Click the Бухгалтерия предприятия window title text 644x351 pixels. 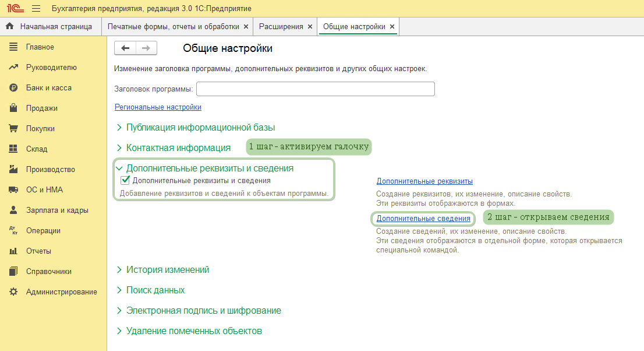(151, 8)
